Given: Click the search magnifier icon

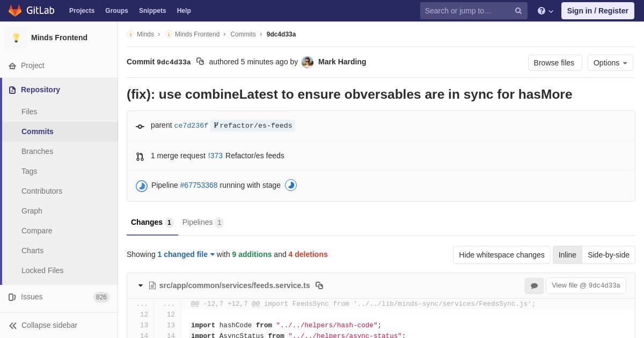Looking at the screenshot, I should pyautogui.click(x=518, y=11).
